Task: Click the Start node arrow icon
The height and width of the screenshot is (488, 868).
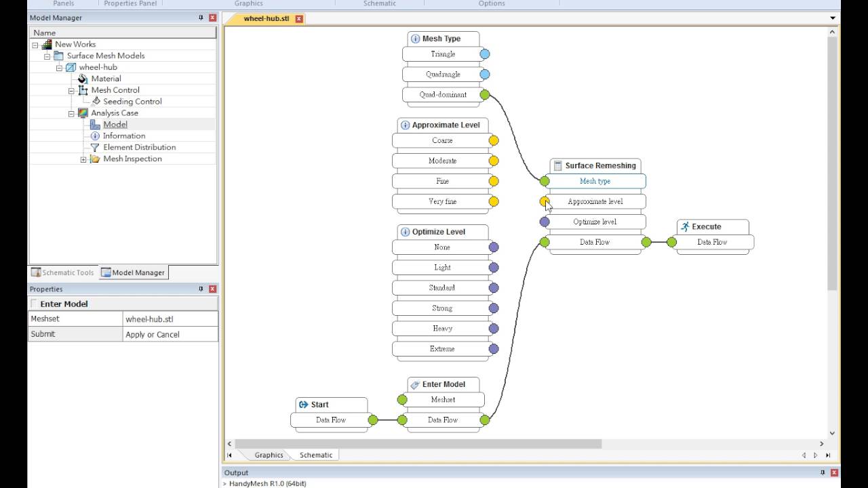Action: click(303, 405)
